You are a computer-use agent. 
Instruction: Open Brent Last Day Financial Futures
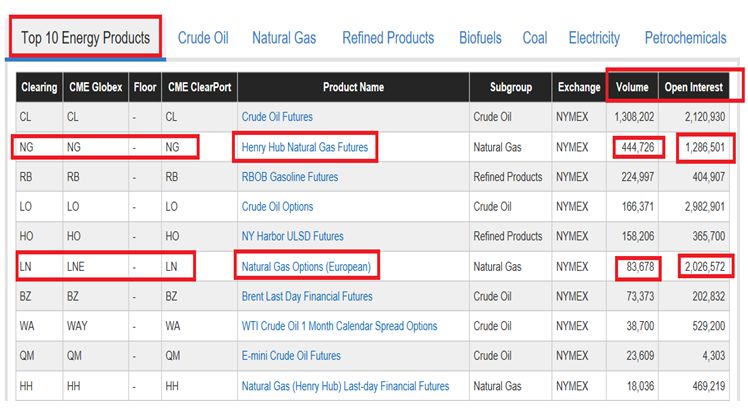pos(307,296)
